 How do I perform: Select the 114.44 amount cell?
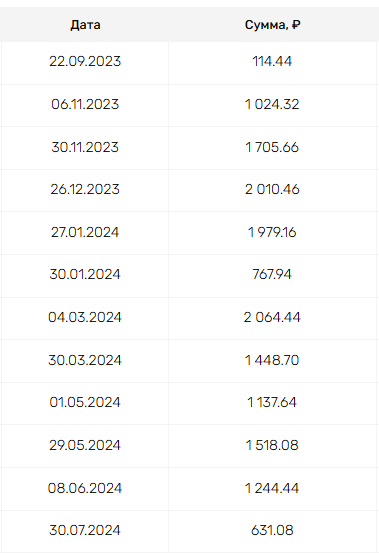[272, 61]
